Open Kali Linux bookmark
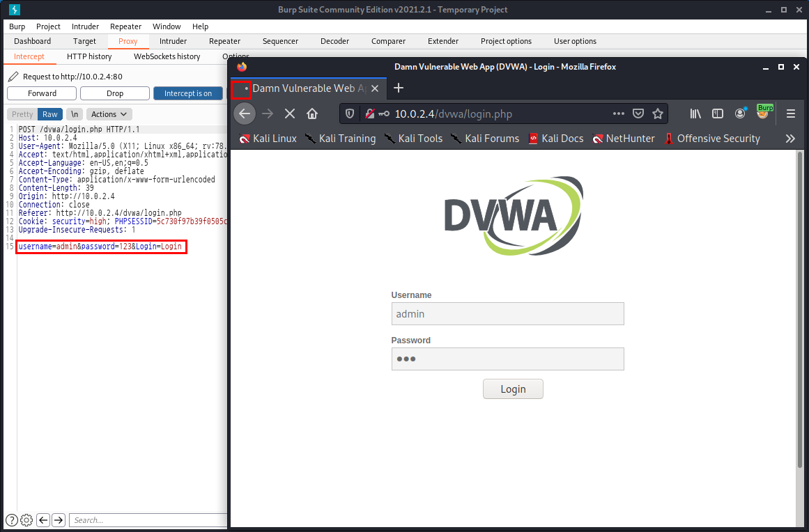The height and width of the screenshot is (532, 809). [x=268, y=138]
